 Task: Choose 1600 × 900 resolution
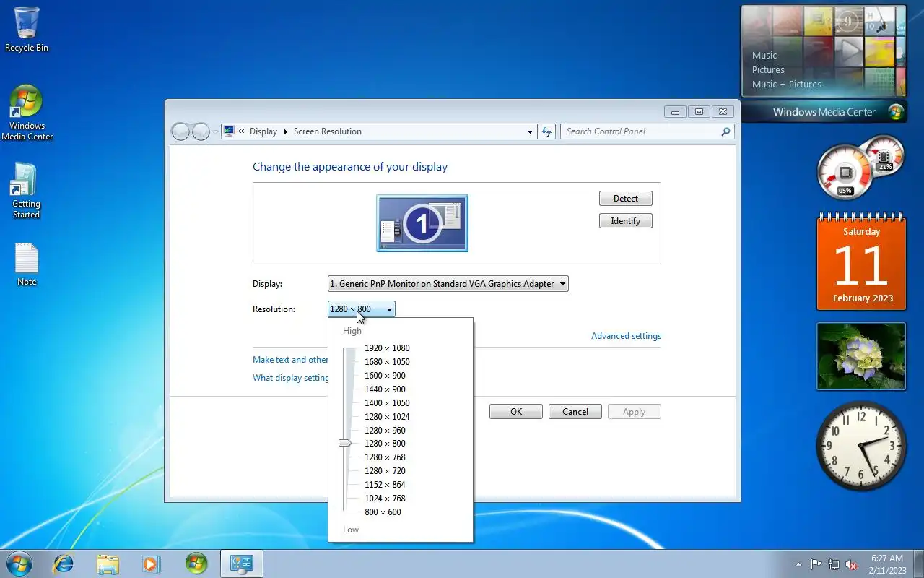(385, 376)
